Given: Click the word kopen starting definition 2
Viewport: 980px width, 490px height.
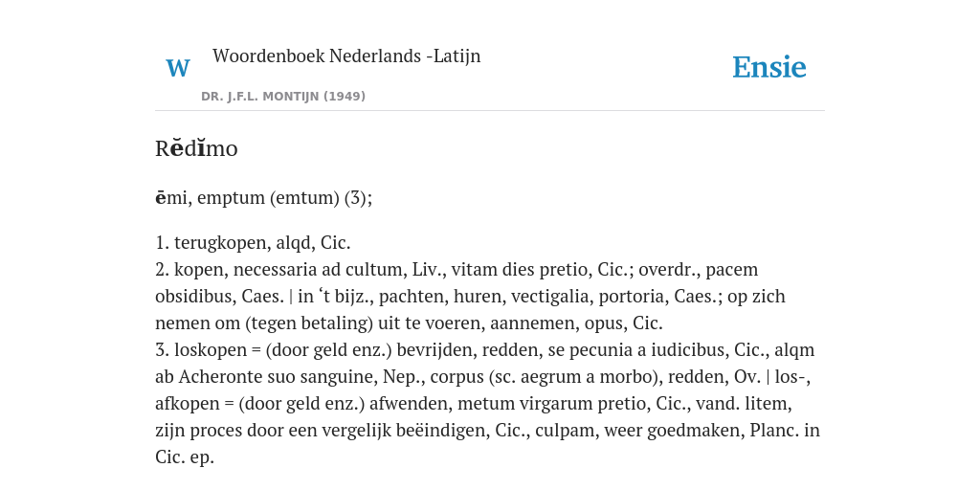Looking at the screenshot, I should tap(194, 270).
